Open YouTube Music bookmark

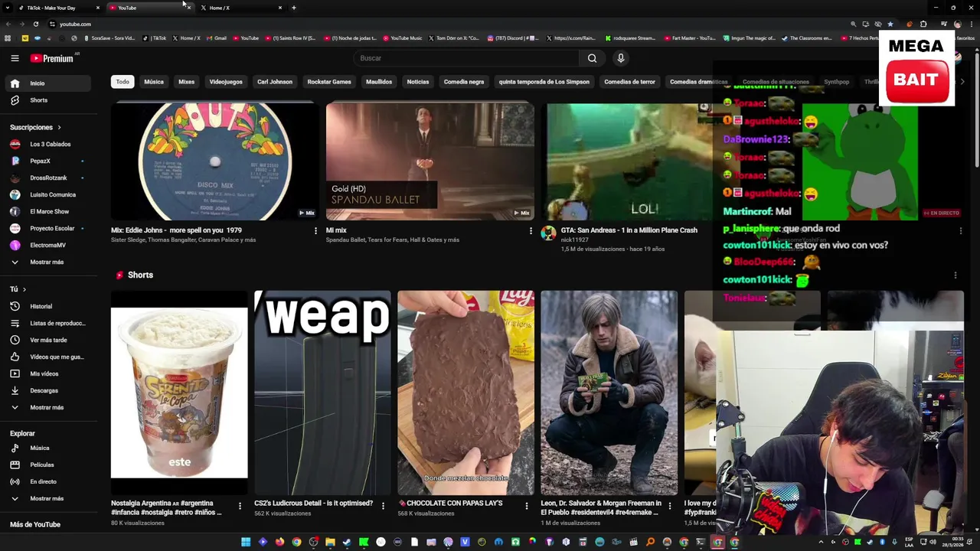click(x=403, y=38)
